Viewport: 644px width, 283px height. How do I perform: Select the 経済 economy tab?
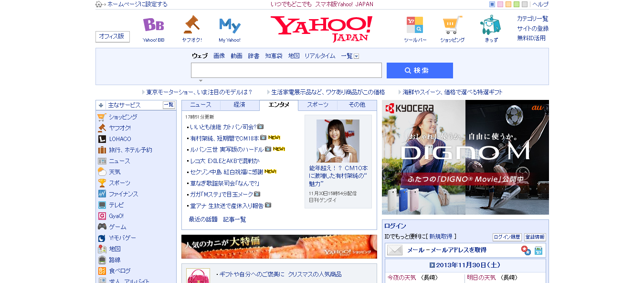[240, 105]
